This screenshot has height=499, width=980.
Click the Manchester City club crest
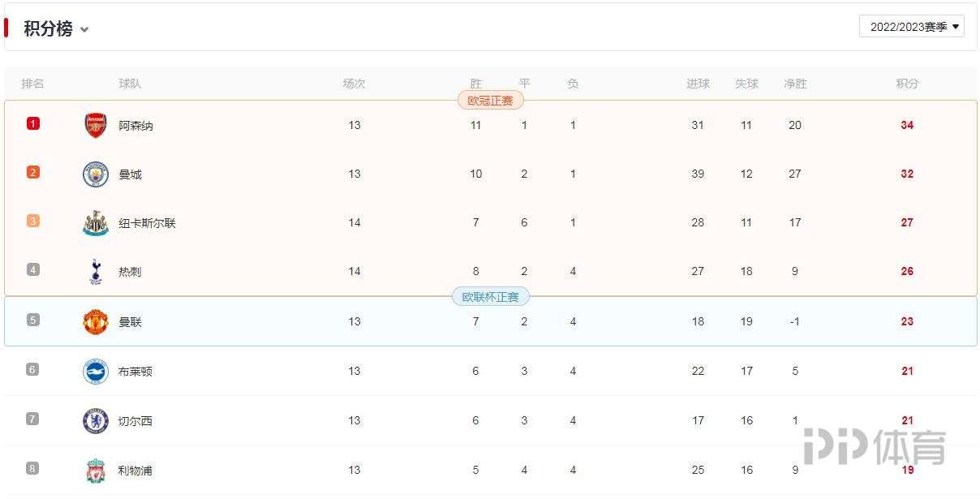[x=96, y=174]
